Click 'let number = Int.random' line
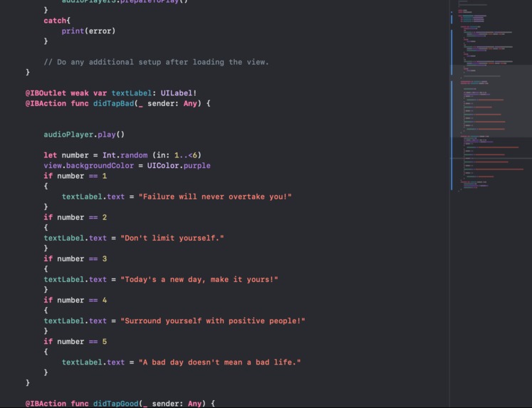The image size is (532, 408). 122,155
